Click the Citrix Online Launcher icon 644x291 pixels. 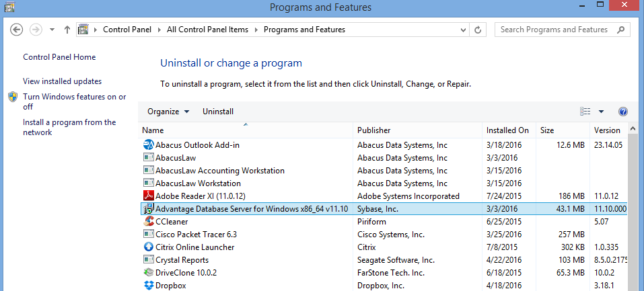[x=148, y=247]
